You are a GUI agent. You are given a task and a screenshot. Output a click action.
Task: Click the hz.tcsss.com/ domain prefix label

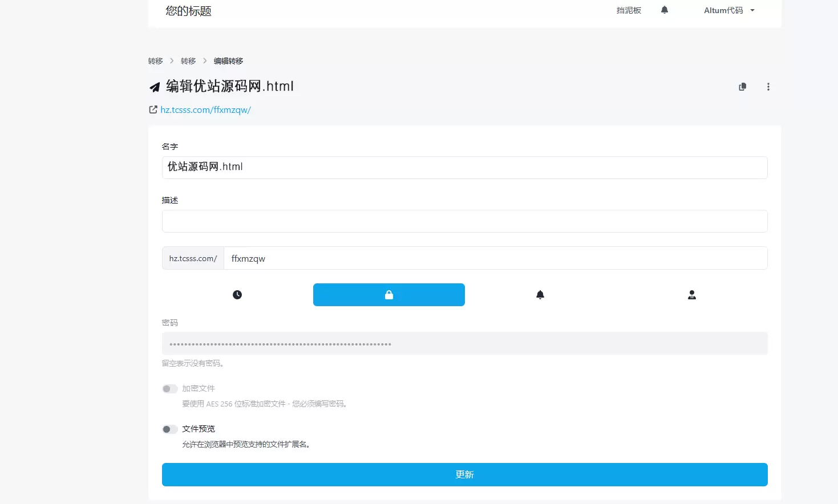point(193,258)
